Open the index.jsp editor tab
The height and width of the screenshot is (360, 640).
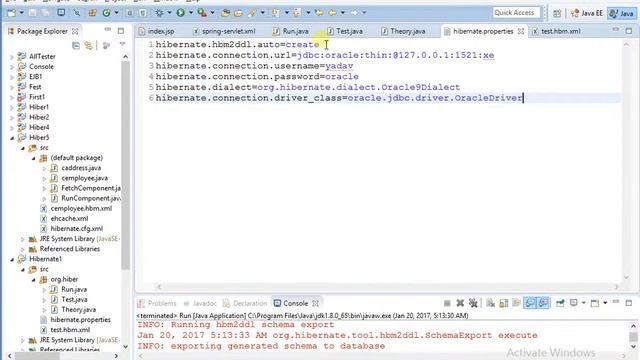click(x=157, y=31)
